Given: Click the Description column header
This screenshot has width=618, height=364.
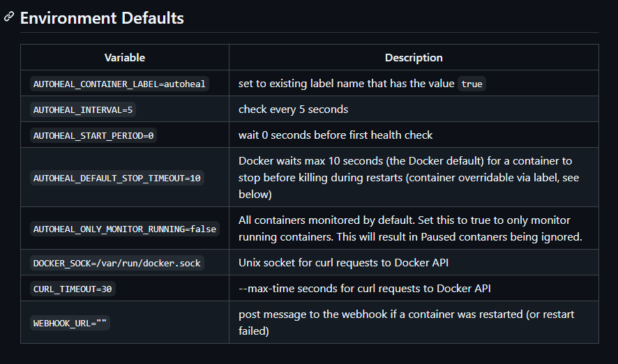Looking at the screenshot, I should click(414, 57).
